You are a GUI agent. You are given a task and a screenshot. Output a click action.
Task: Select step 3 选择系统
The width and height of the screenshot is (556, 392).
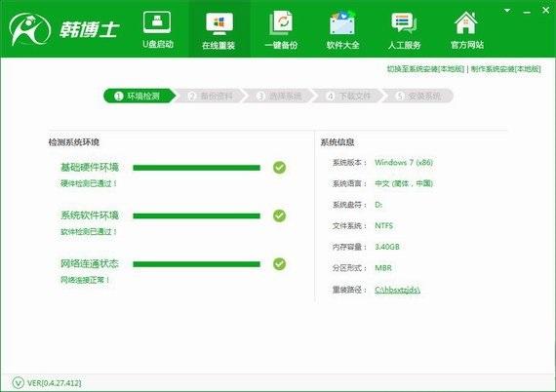(x=280, y=96)
